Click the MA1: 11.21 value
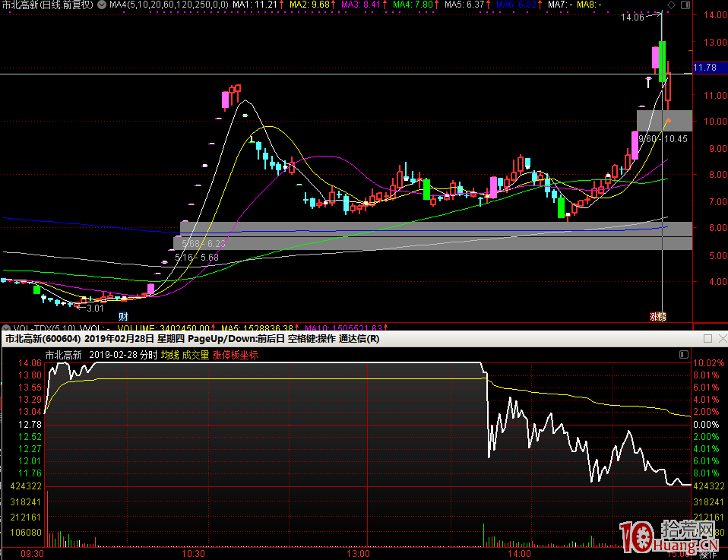Screen dimensions: 728x560 (255, 5)
